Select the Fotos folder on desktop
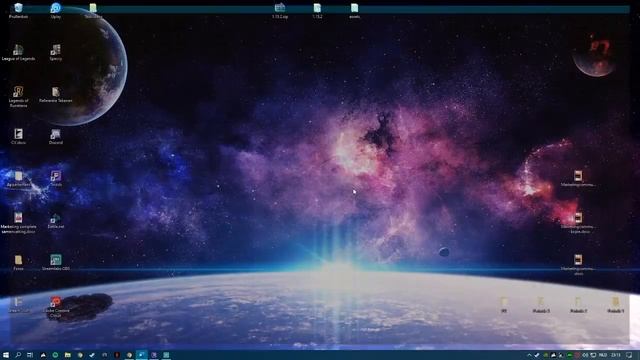This screenshot has height=360, width=640. [18, 262]
